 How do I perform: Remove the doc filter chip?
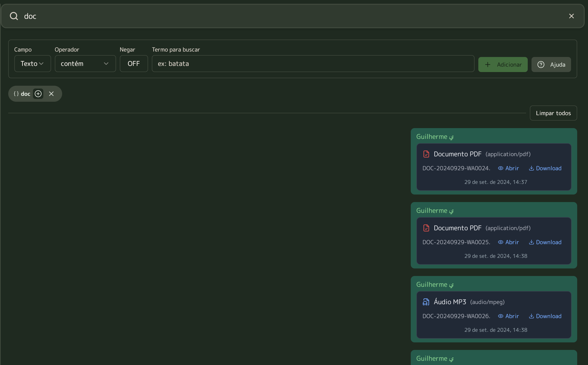51,94
